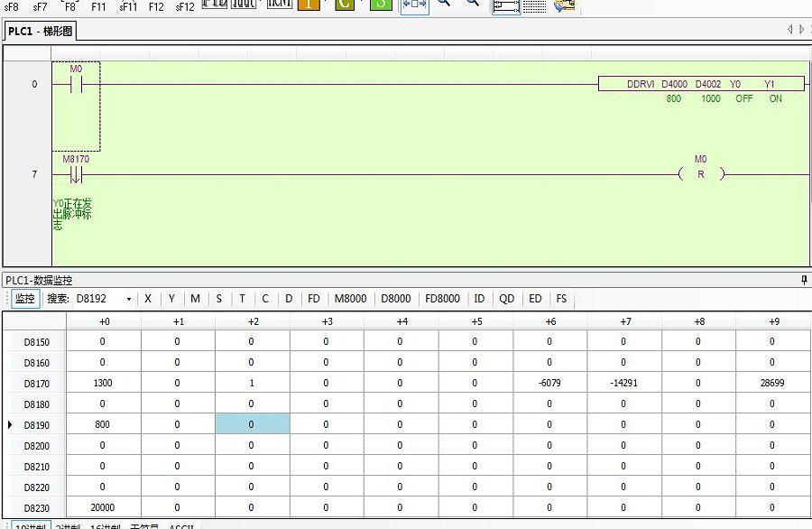Viewport: 812px width, 529px height.
Task: Switch to the PLC1 - 梯形图 tab
Action: pos(40,31)
